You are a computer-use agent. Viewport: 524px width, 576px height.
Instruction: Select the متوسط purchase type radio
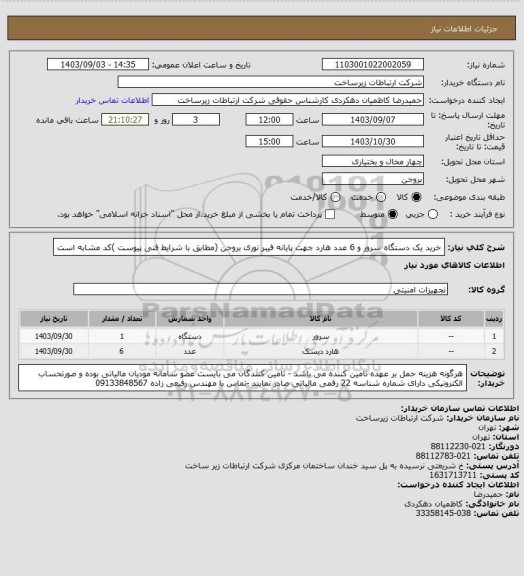coord(392,214)
